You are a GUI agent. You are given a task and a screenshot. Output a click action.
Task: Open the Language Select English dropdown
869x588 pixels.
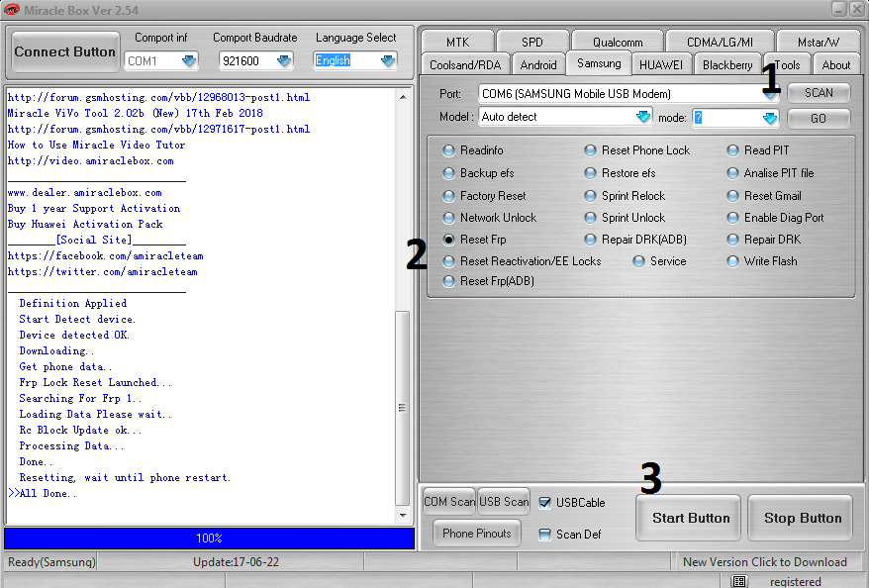pos(388,61)
